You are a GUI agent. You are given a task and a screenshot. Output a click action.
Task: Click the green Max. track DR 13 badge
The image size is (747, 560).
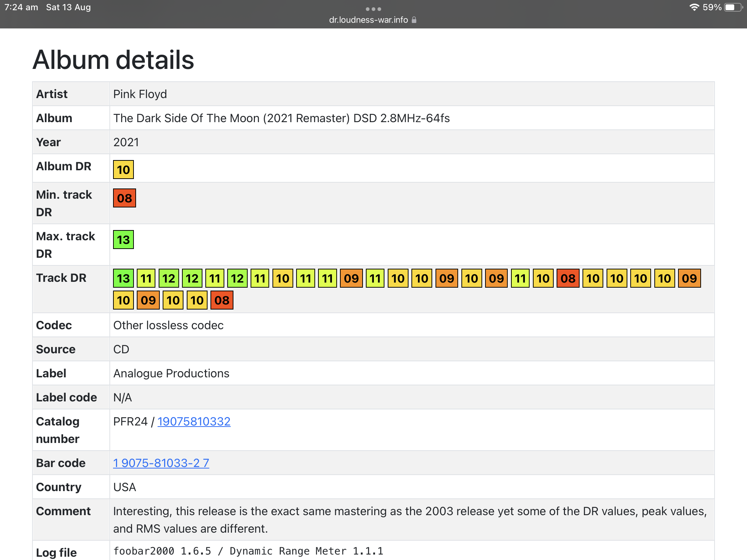coord(123,240)
